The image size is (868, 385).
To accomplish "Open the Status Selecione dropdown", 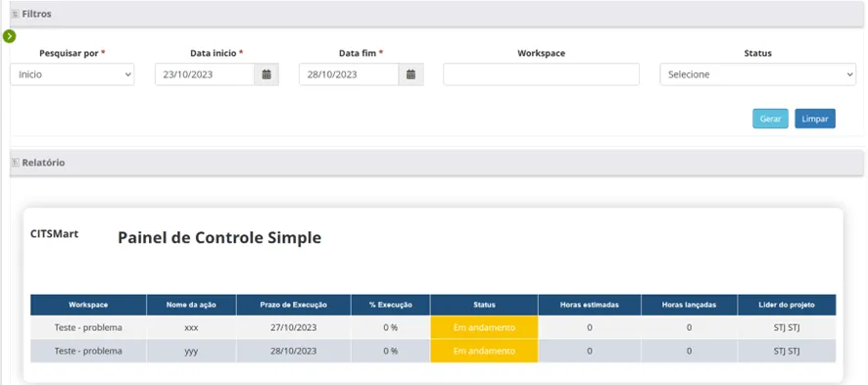I will pyautogui.click(x=758, y=74).
